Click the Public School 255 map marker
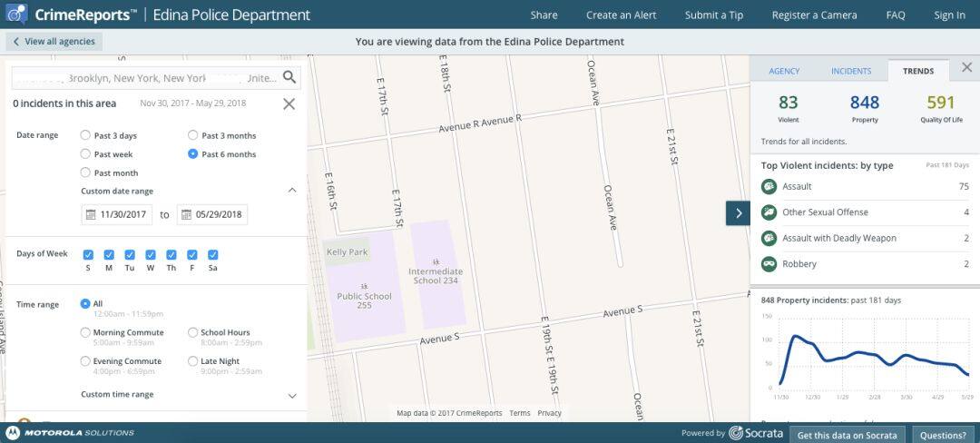Image resolution: width=980 pixels, height=443 pixels. 364,286
